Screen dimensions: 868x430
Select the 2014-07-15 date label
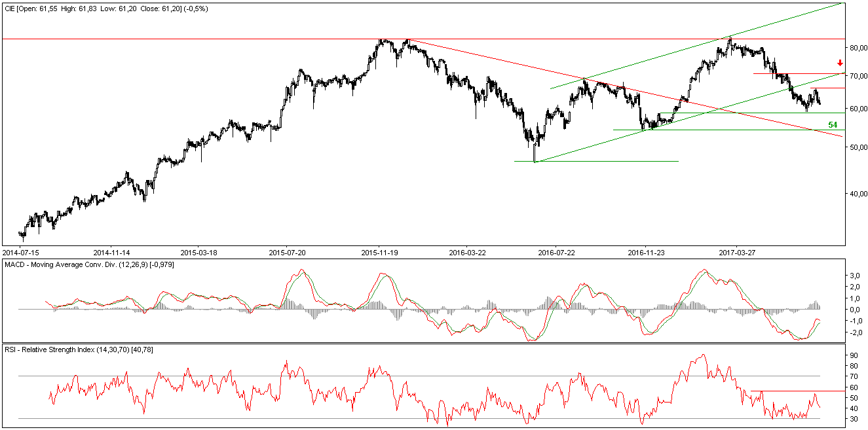click(x=22, y=252)
